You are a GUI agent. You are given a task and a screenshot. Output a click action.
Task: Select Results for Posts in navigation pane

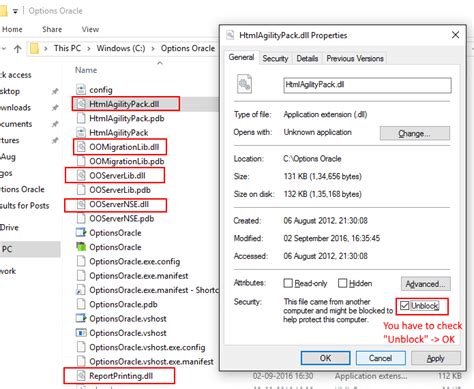[24, 205]
